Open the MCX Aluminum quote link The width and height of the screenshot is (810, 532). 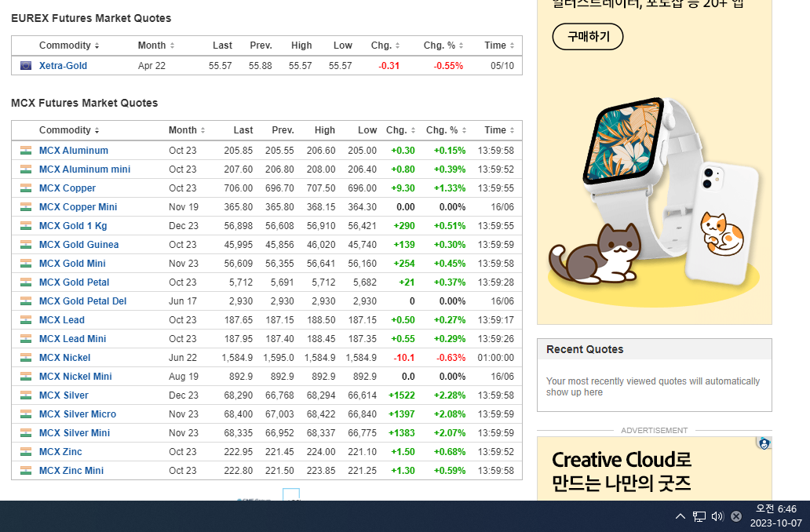coord(74,151)
